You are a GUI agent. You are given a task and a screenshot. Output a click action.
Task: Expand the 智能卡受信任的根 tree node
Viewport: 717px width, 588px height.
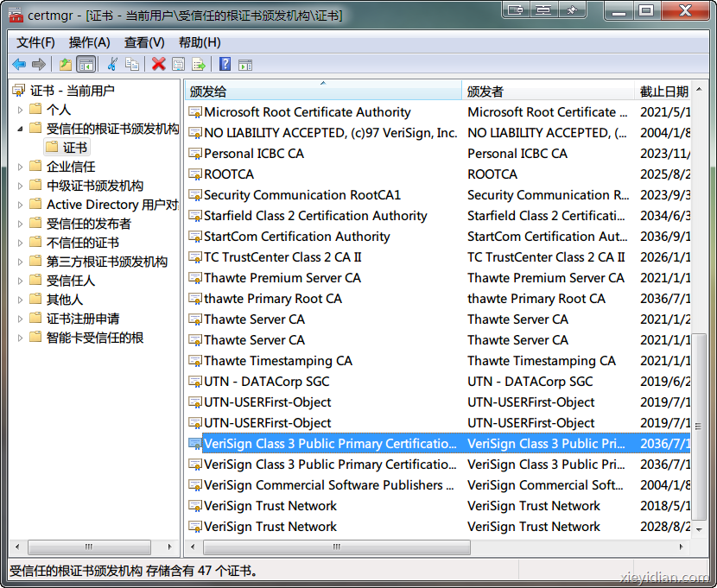20,338
